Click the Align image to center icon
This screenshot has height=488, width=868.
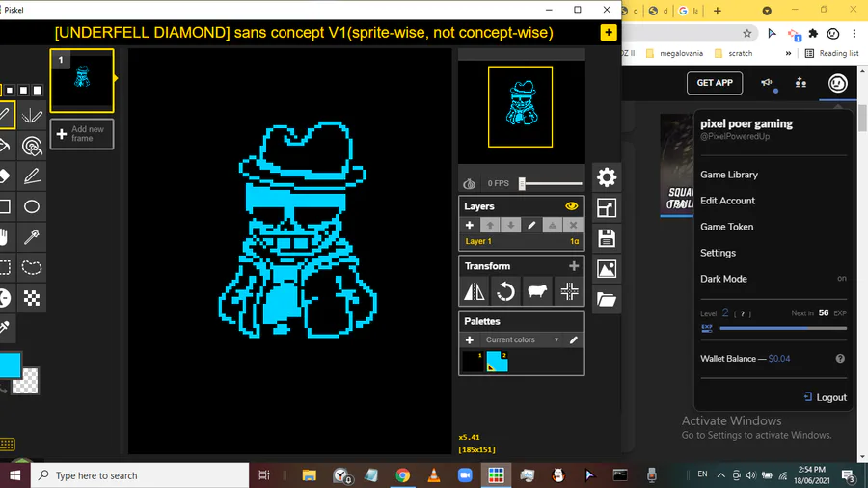(569, 291)
